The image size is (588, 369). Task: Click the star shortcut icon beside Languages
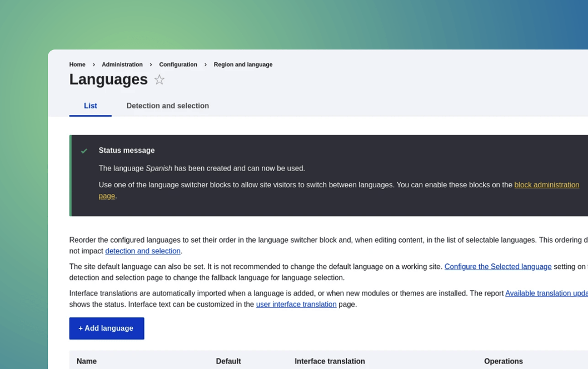160,80
